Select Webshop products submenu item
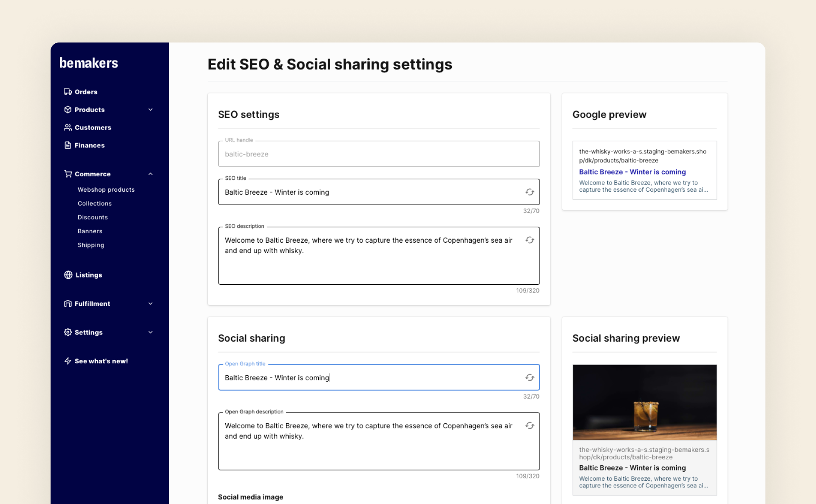The height and width of the screenshot is (504, 816). [x=106, y=190]
